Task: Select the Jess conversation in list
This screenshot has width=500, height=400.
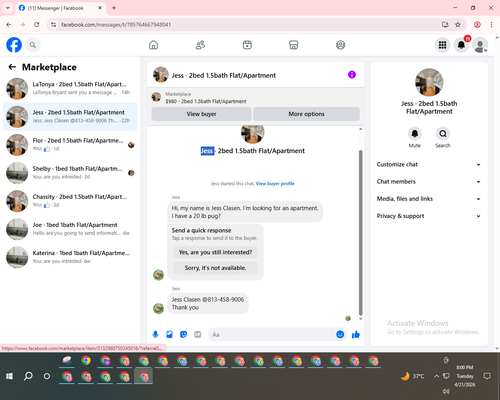Action: [70, 117]
